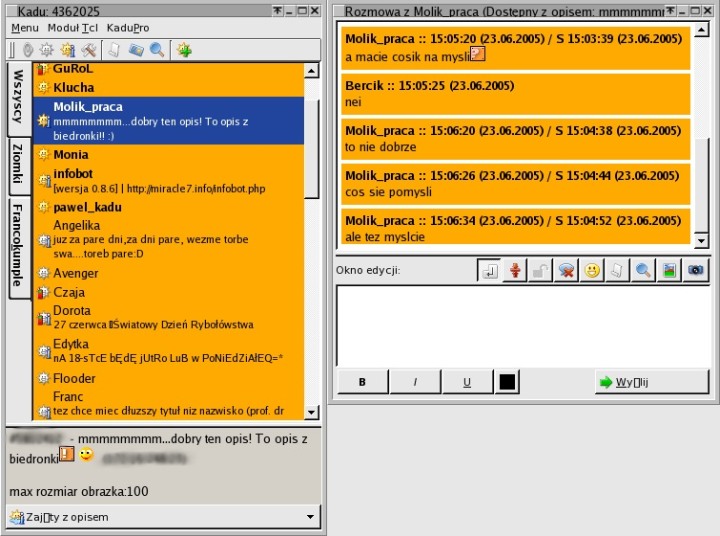Click the chat history scroll down arrow
Image resolution: width=720 pixels, height=536 pixels.
(700, 241)
